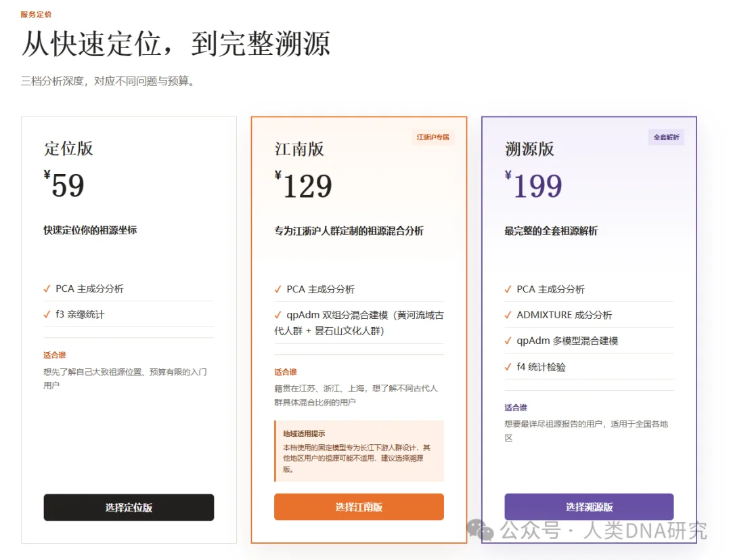Click the checkmark beside ADMIXTURE 成分分析

[x=508, y=315]
